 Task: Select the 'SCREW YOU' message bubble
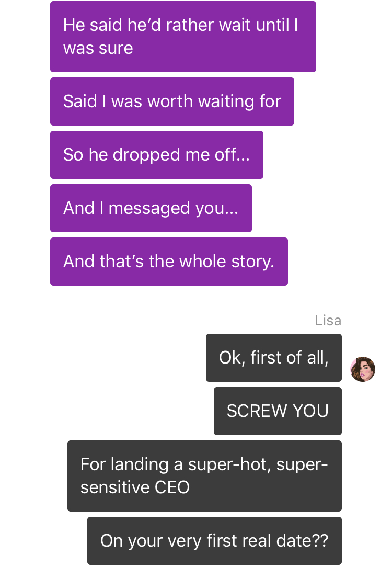(278, 411)
